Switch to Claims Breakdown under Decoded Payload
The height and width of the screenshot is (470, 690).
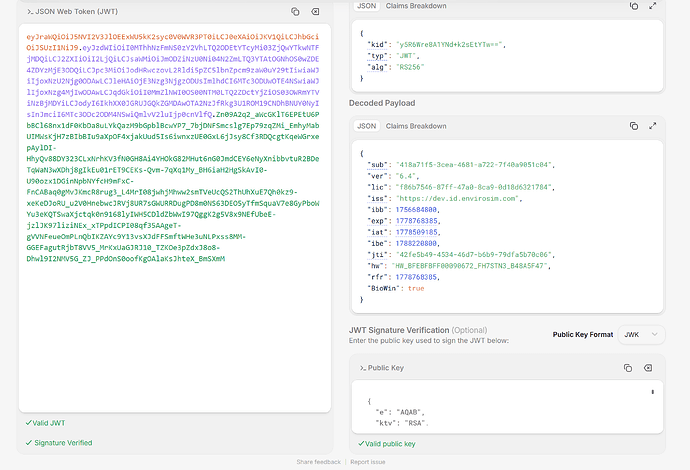[416, 126]
